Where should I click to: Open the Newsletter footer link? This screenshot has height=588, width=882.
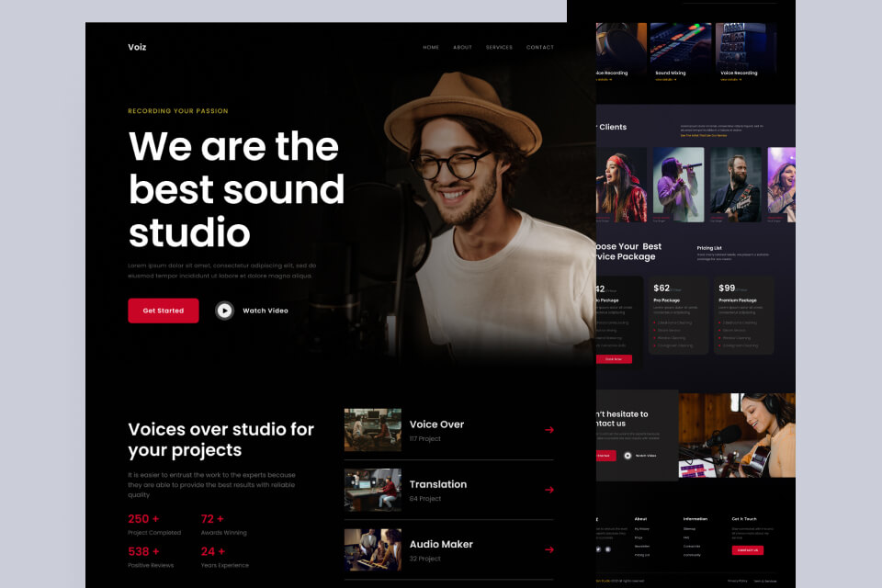point(641,546)
